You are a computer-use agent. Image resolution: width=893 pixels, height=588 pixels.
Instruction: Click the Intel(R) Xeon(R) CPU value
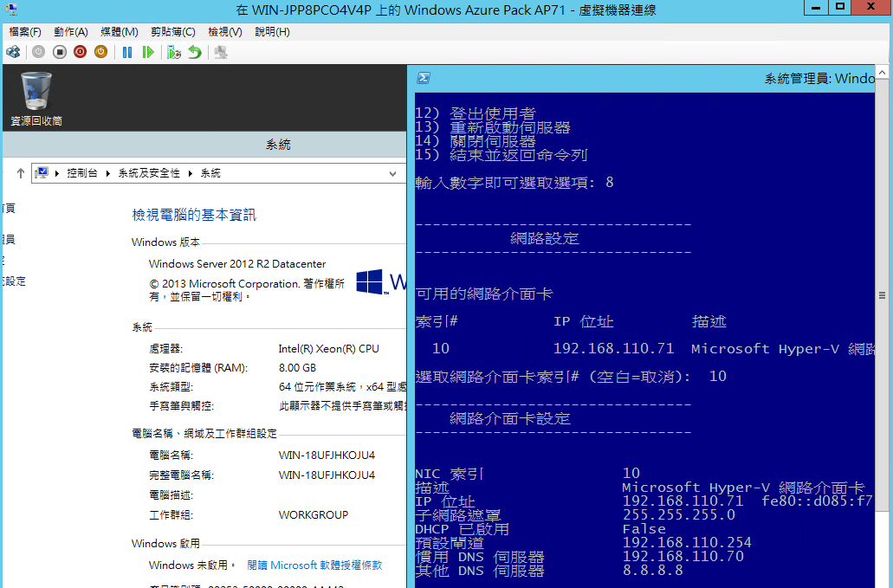(328, 348)
